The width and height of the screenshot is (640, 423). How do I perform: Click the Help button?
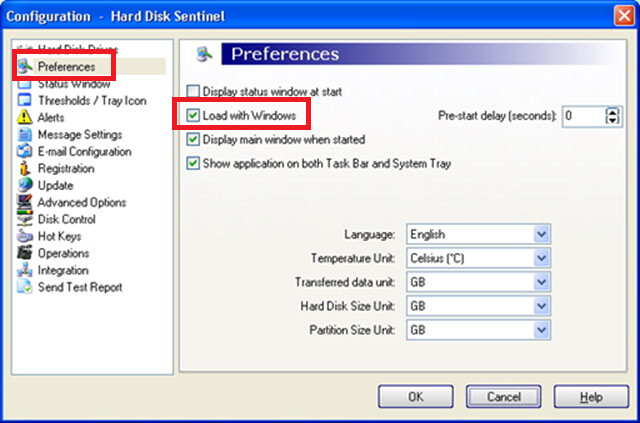[591, 396]
